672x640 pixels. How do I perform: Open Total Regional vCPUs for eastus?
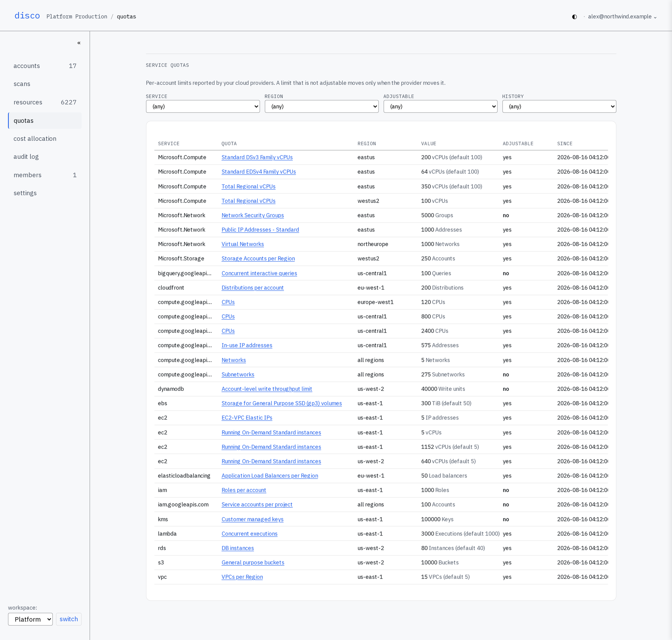coord(248,187)
